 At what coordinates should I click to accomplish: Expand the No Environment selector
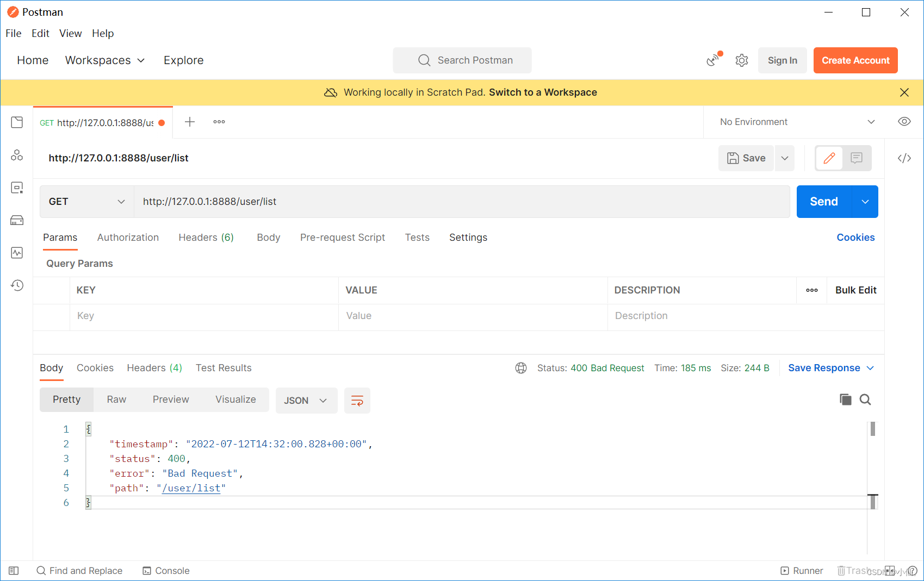(794, 122)
